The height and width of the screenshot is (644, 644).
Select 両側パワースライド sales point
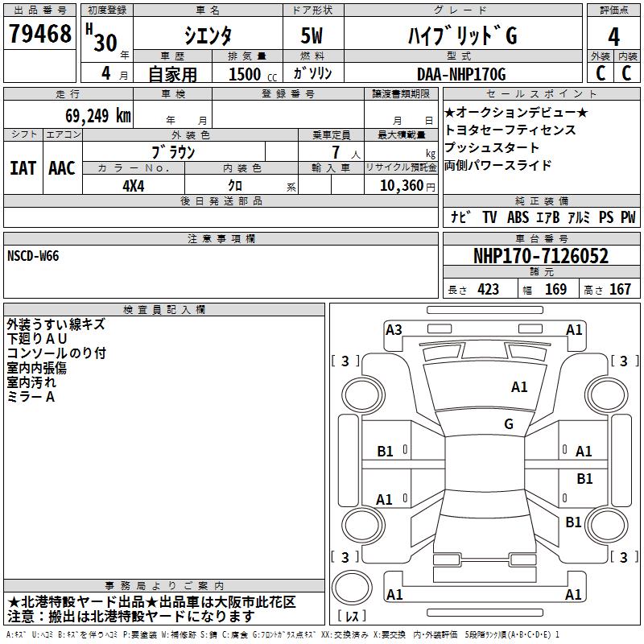point(497,165)
